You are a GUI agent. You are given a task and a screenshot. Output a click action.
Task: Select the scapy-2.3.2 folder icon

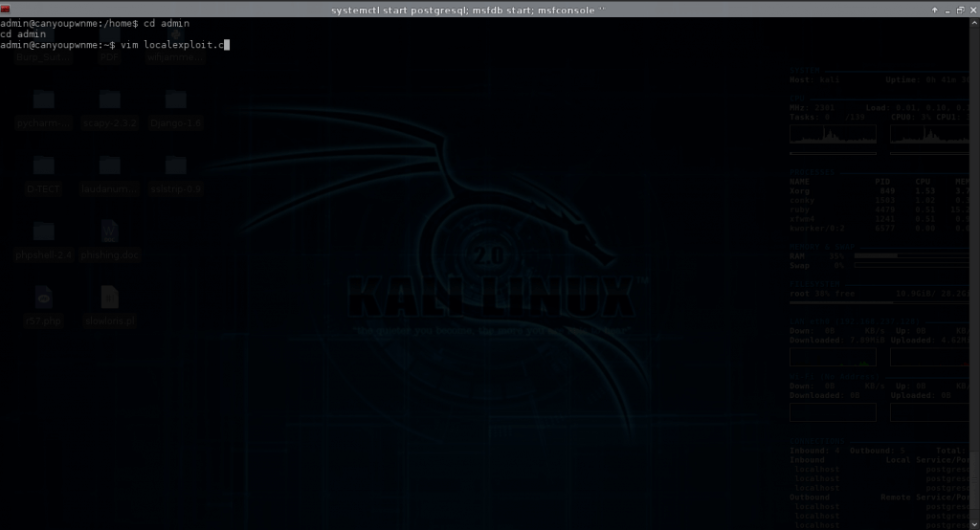109,100
